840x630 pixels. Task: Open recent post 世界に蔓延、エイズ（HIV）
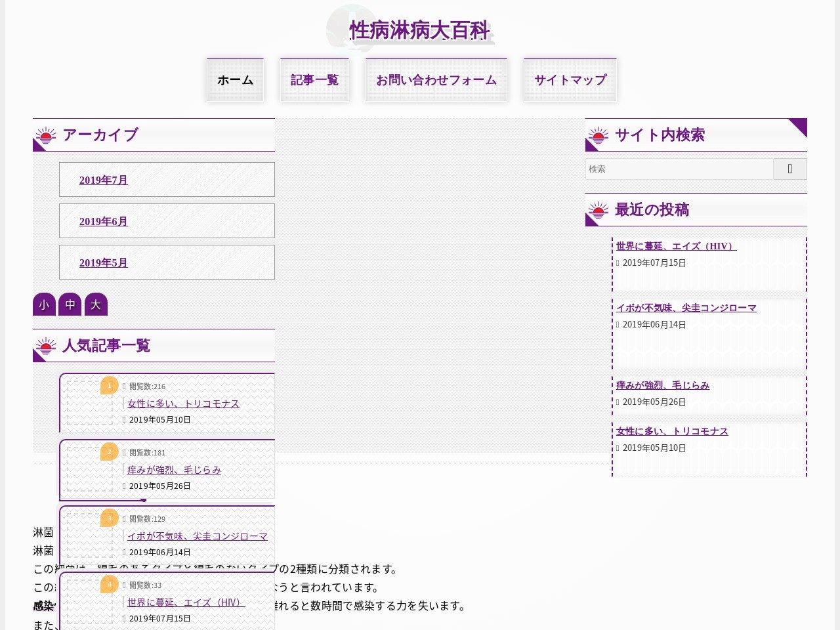tap(676, 246)
